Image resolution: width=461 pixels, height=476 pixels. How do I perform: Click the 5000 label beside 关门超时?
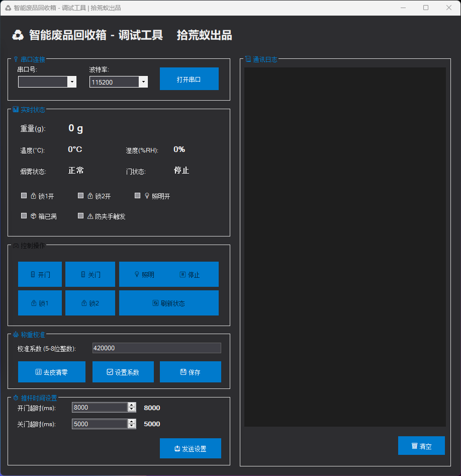[152, 424]
